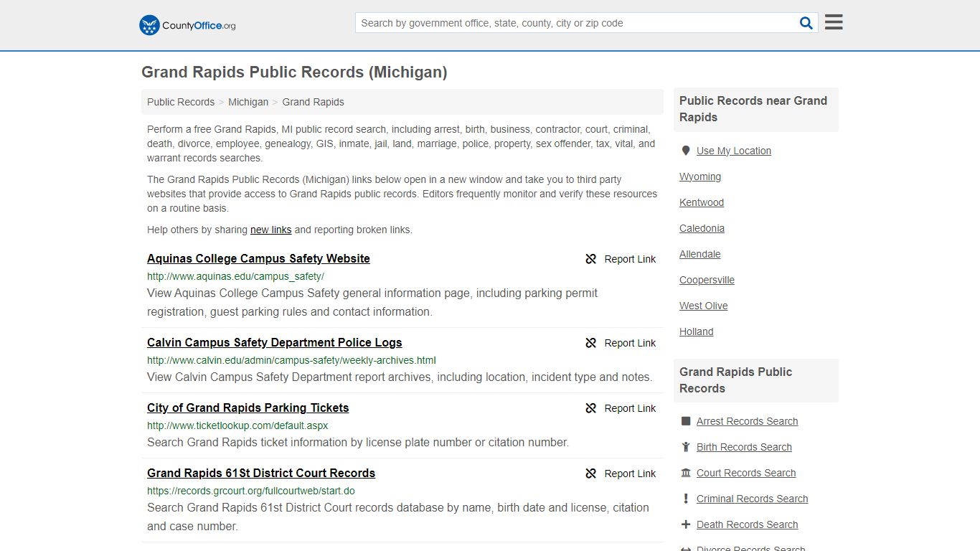Open the hamburger menu icon
Viewport: 980px width, 551px height.
pos(834,22)
